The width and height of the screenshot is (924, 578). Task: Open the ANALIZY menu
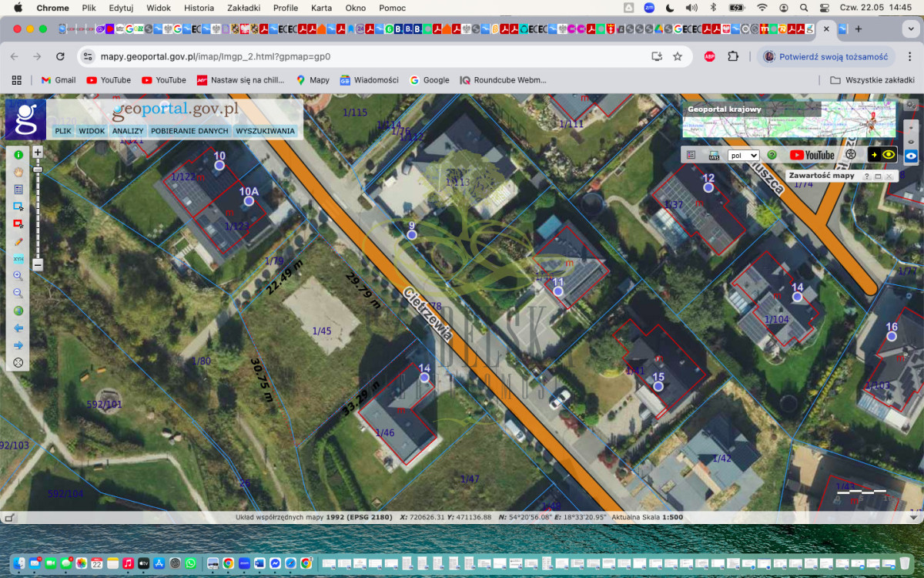128,131
